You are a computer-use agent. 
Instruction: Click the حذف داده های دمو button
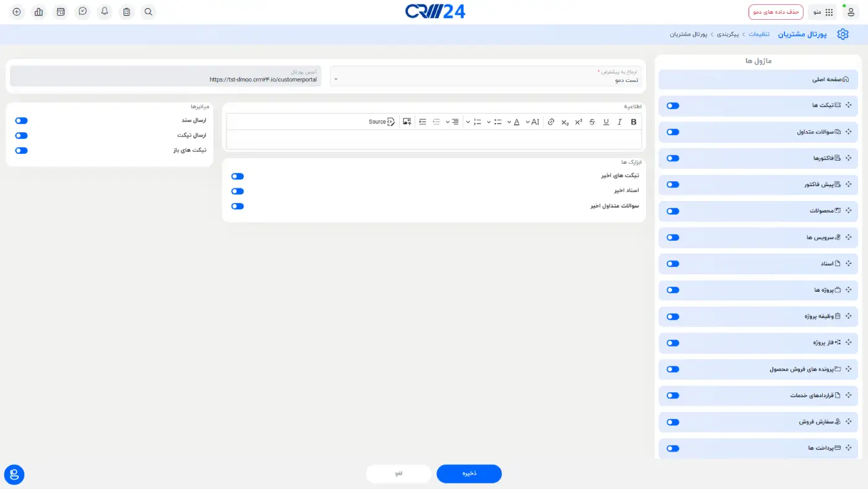click(x=776, y=12)
